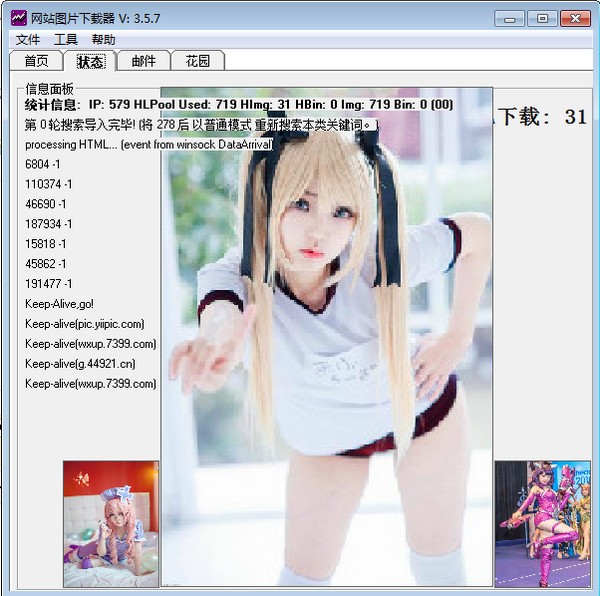Click the processing HTML status line
This screenshot has height=596, width=600.
[x=149, y=145]
